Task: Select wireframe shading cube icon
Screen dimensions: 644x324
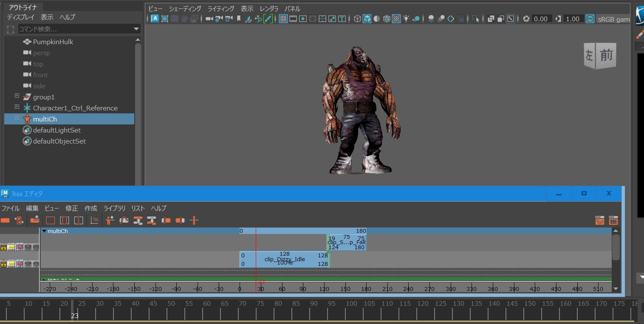Action: click(x=357, y=19)
